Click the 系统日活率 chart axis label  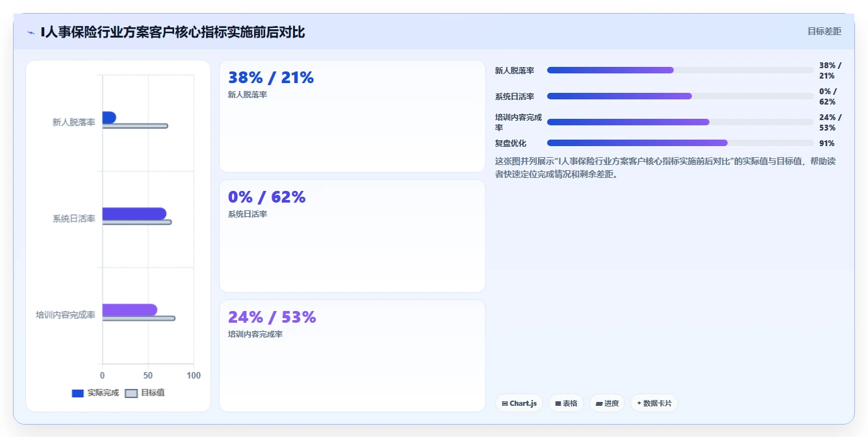[74, 219]
